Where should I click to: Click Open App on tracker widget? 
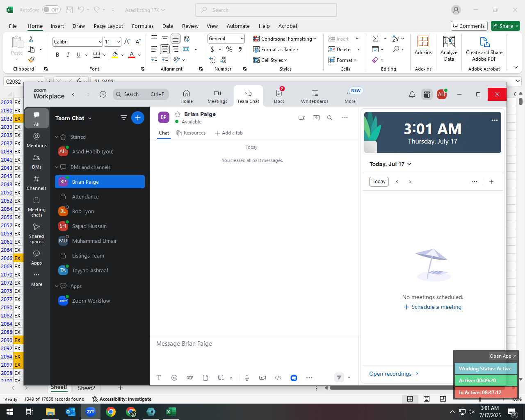[x=503, y=356]
